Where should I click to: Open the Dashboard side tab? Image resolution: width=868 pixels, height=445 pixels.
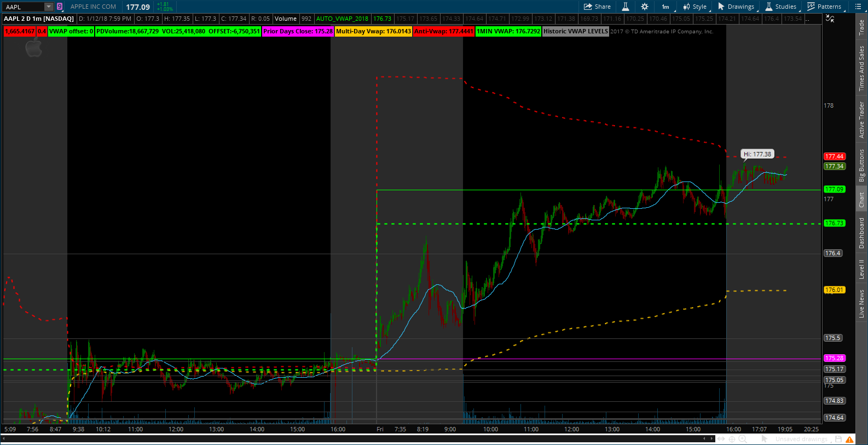point(861,233)
